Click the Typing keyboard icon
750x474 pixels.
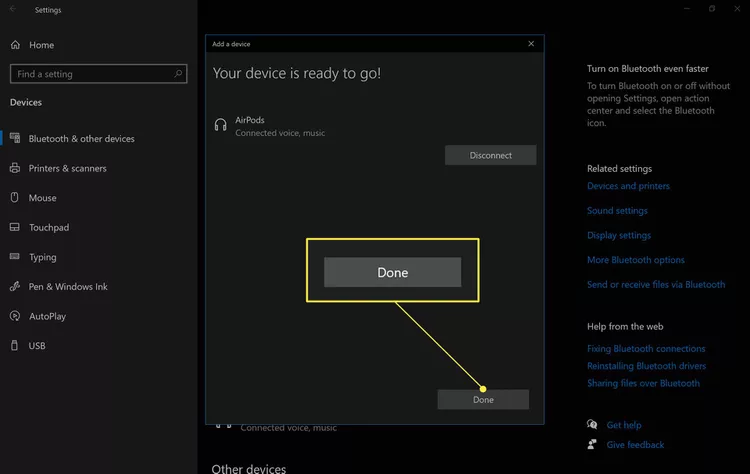pos(15,256)
